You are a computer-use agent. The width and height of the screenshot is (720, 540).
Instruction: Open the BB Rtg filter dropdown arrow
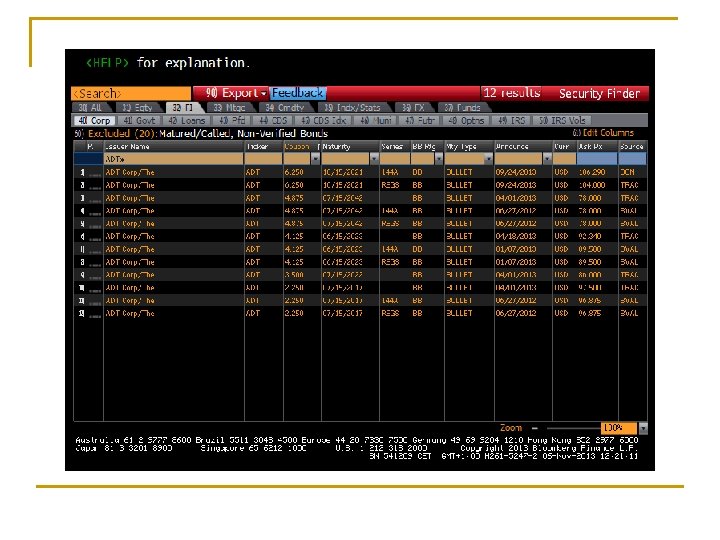(x=439, y=159)
